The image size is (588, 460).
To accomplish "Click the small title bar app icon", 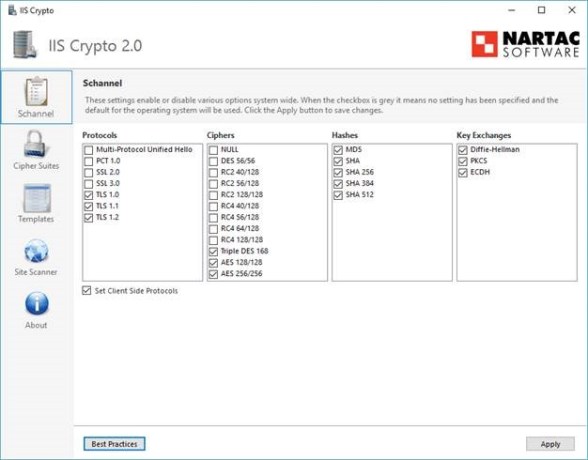I will pyautogui.click(x=12, y=10).
